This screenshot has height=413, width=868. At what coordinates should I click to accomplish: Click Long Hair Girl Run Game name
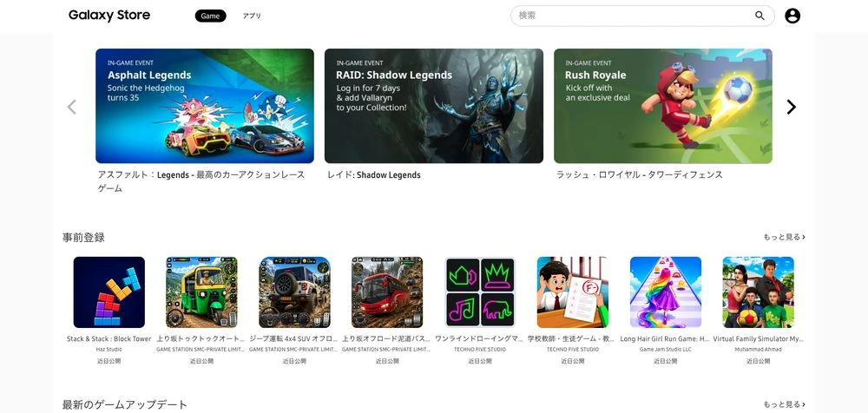point(666,338)
